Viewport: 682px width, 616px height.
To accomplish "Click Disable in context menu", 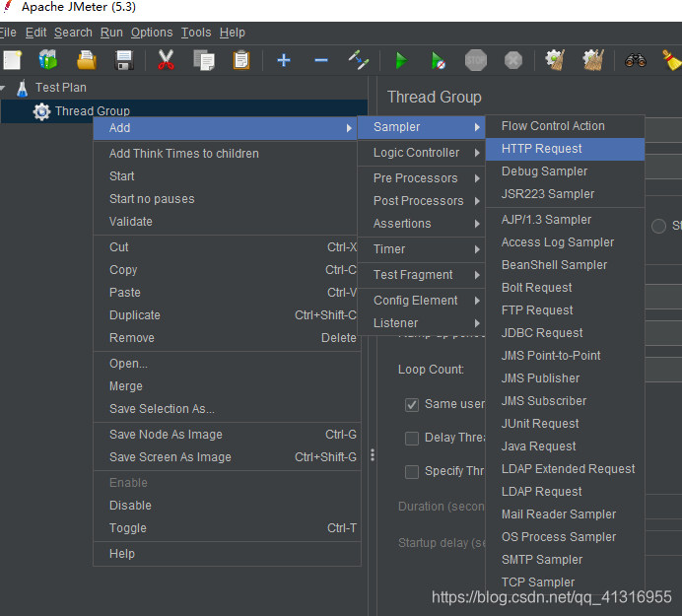I will coord(227,506).
